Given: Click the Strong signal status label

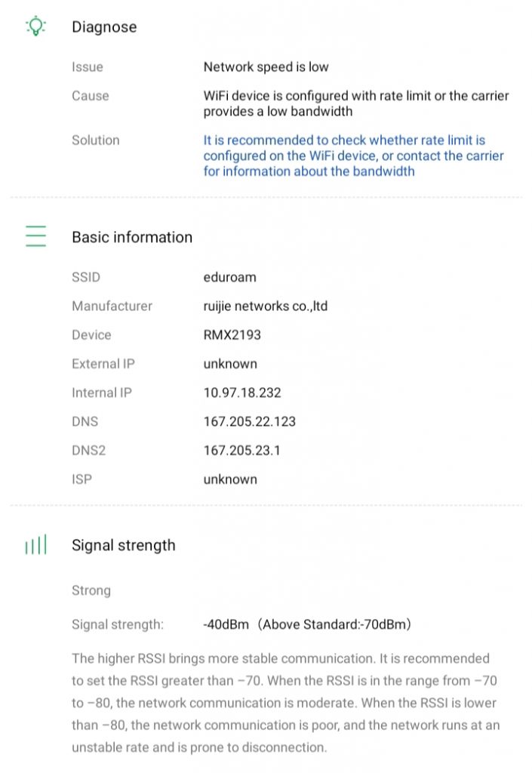Looking at the screenshot, I should pyautogui.click(x=91, y=590).
